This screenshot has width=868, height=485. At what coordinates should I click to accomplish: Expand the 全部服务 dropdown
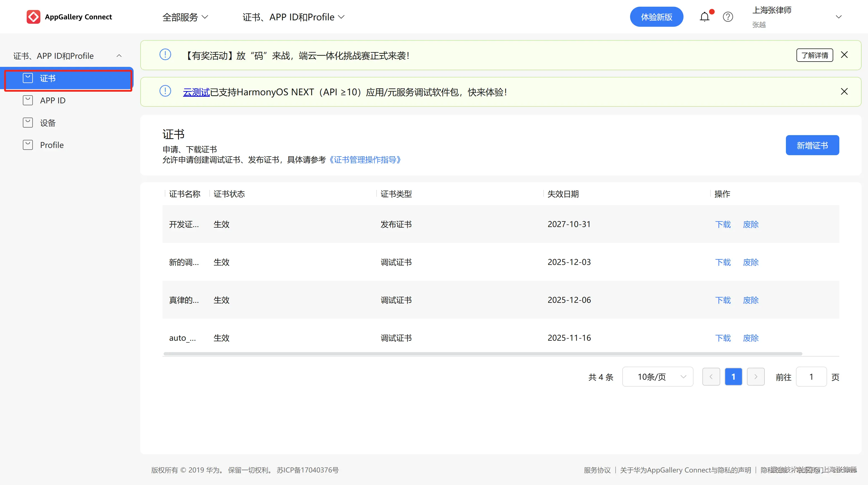pyautogui.click(x=185, y=17)
